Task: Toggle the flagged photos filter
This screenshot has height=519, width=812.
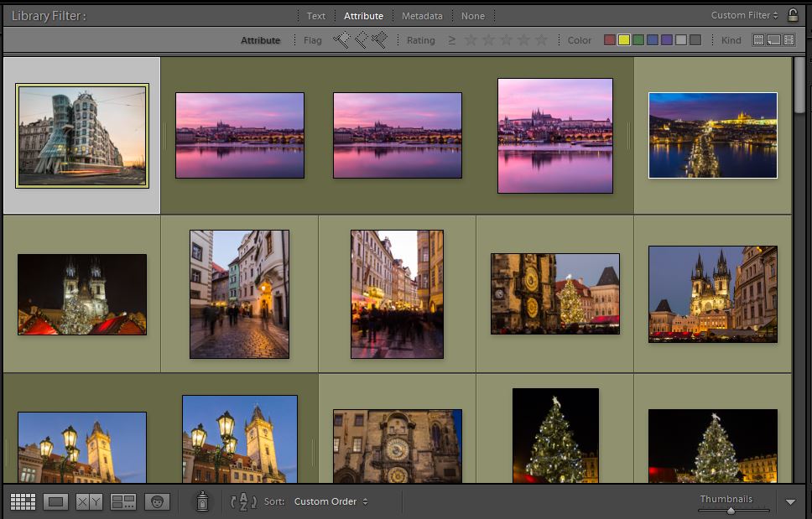Action: (340, 39)
